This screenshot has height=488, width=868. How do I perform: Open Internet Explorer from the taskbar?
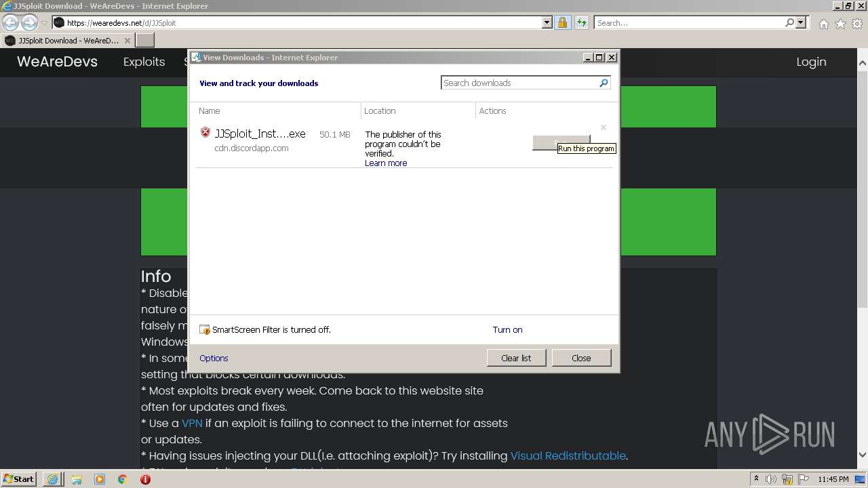click(53, 479)
